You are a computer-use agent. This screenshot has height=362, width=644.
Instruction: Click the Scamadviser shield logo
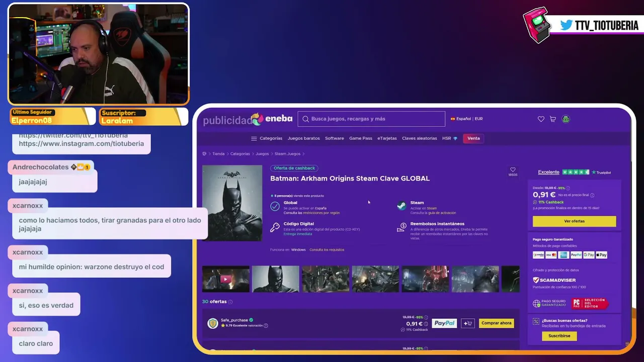[536, 280]
